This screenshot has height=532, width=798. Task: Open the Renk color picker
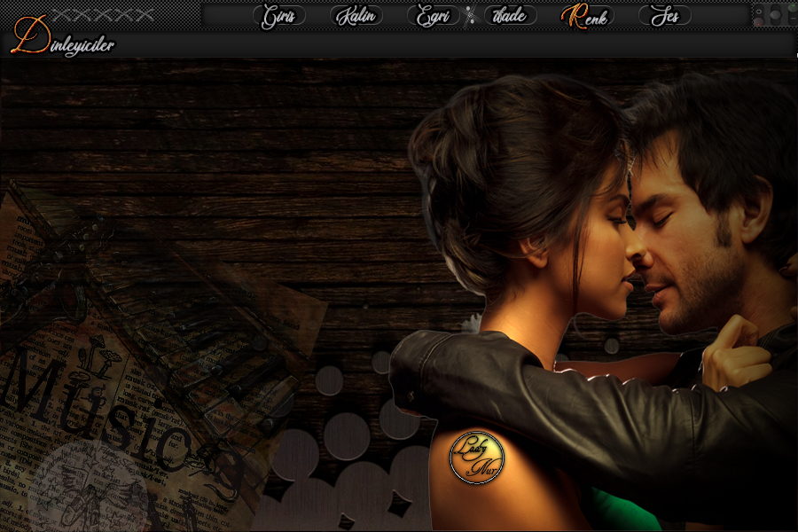click(586, 16)
